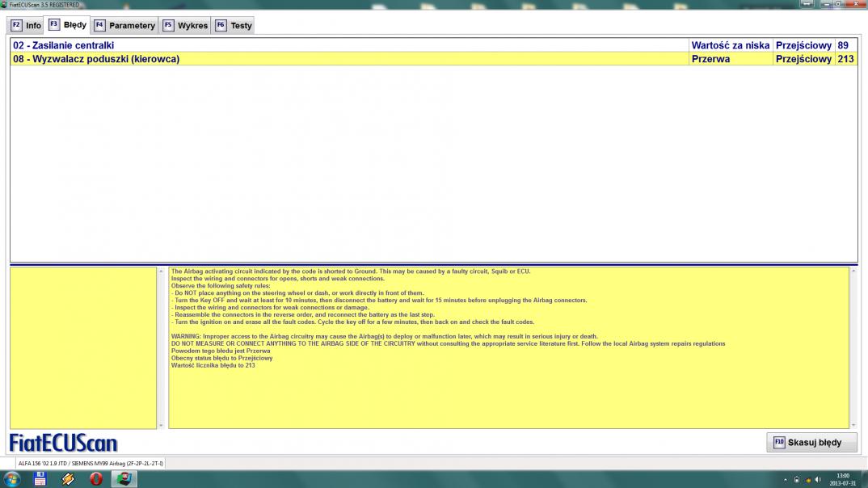Screen dimensions: 868x488
Task: Open Opera browser from the taskbar
Action: coord(95,479)
